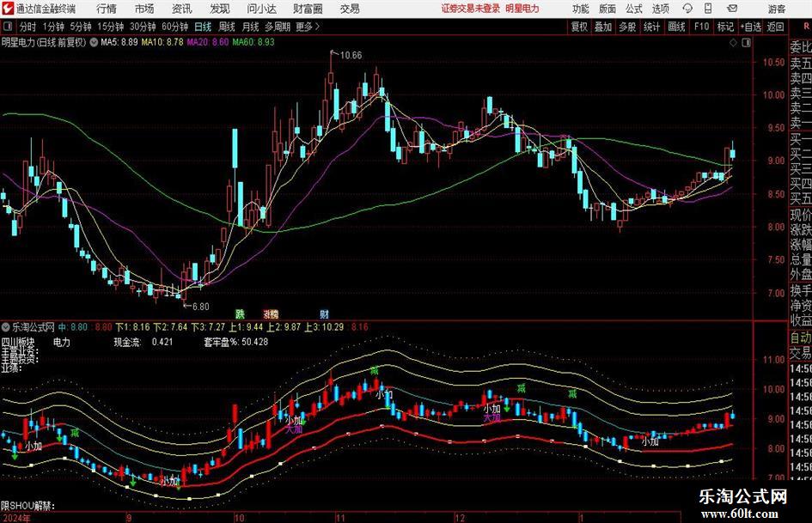812x523 pixels.
Task: Click the 明星电力 stock name in title bar
Action: click(522, 9)
